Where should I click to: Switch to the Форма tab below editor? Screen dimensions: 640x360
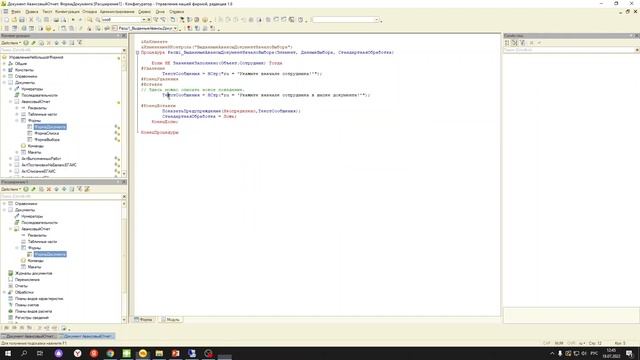[143, 320]
